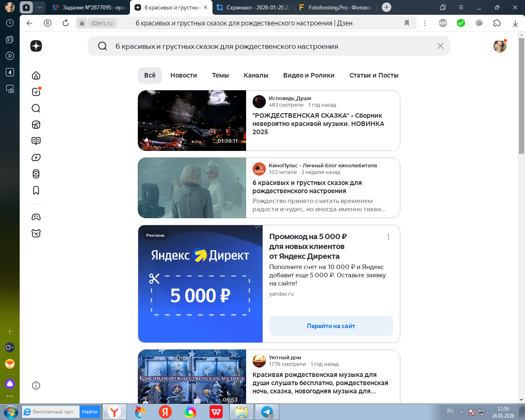Open the Dzen user profile avatar
The width and height of the screenshot is (525, 420).
tap(500, 46)
